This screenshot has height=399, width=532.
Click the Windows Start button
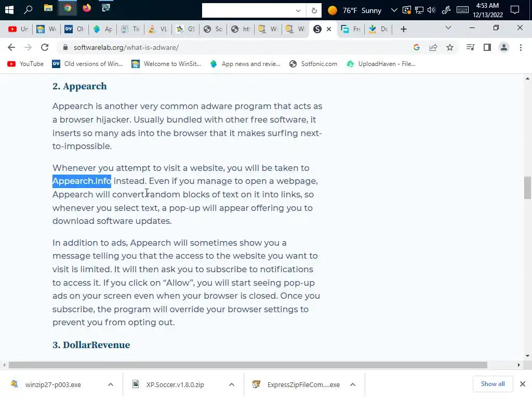(x=9, y=10)
